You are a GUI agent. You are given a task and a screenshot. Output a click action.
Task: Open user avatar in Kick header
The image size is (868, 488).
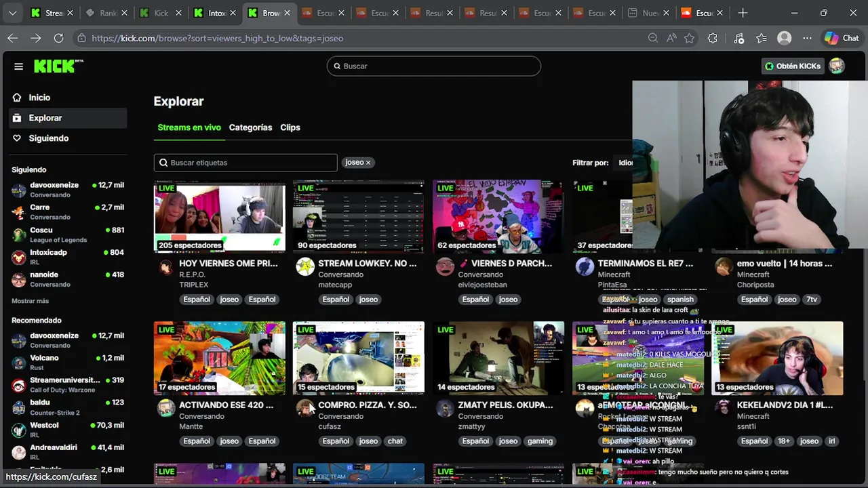(837, 66)
